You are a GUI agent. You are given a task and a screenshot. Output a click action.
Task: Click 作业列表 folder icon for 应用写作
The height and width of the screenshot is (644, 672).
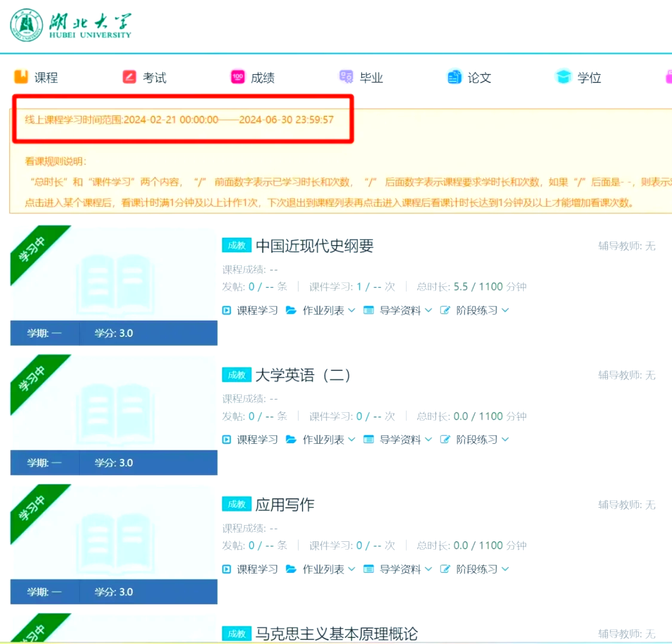[291, 569]
